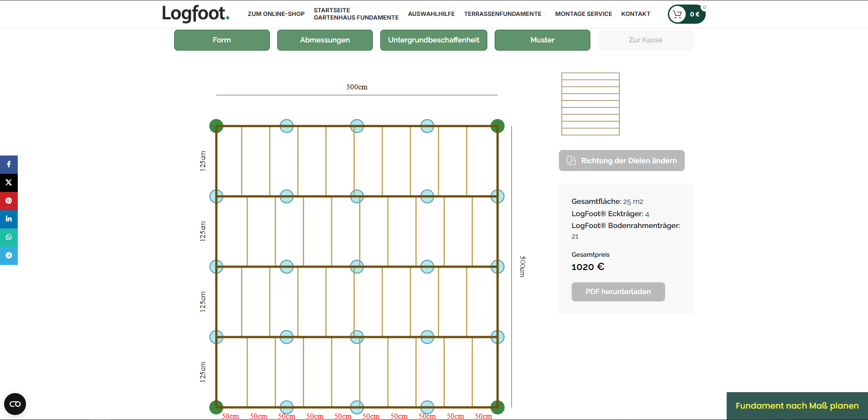Click the Gesamtfläche: 25 m2 text
The width and height of the screenshot is (868, 420).
pos(607,201)
